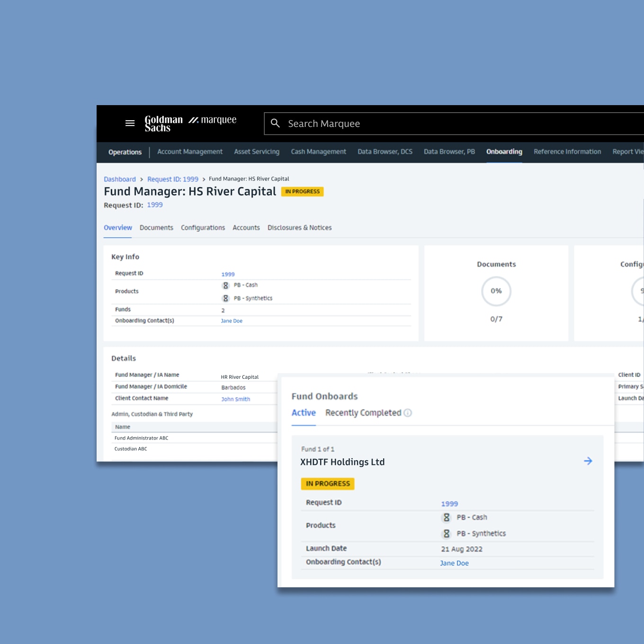Image resolution: width=644 pixels, height=644 pixels.
Task: Switch to the Accounts tab
Action: [x=246, y=228]
